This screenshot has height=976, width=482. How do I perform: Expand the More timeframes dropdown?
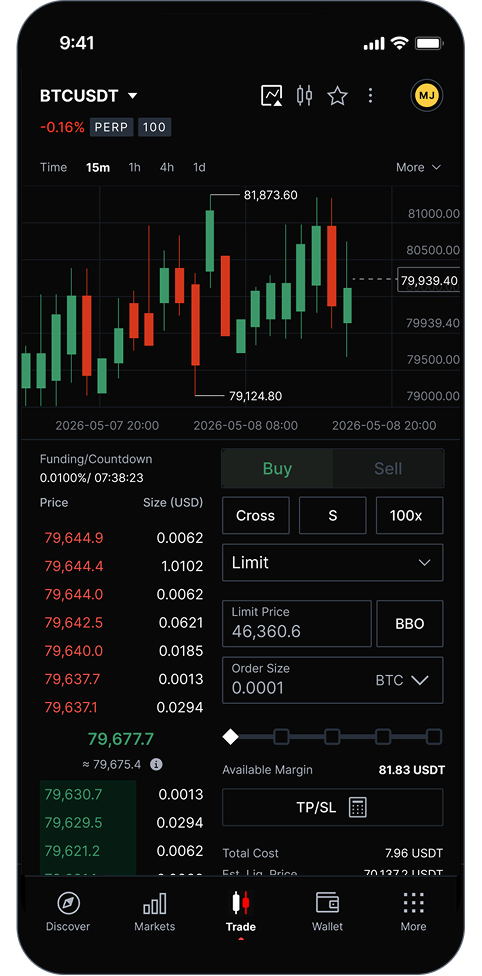pyautogui.click(x=418, y=167)
